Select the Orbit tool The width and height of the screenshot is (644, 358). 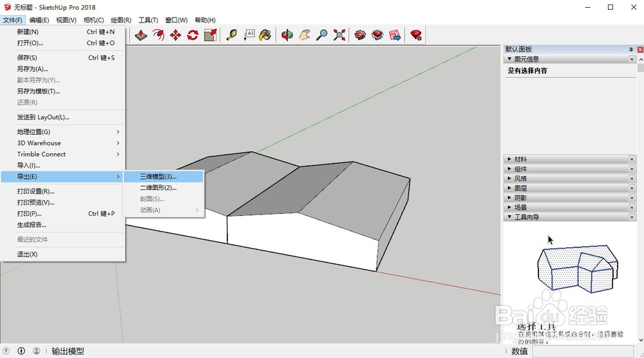click(287, 35)
